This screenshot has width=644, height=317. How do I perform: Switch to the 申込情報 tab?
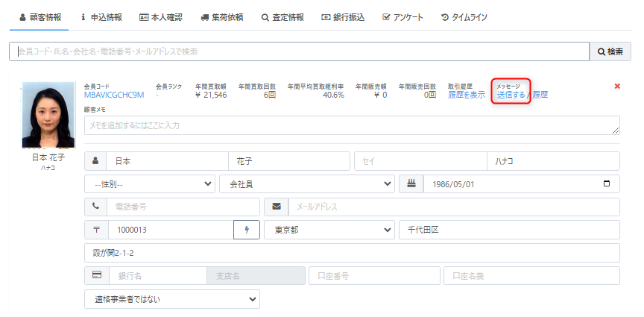click(103, 16)
